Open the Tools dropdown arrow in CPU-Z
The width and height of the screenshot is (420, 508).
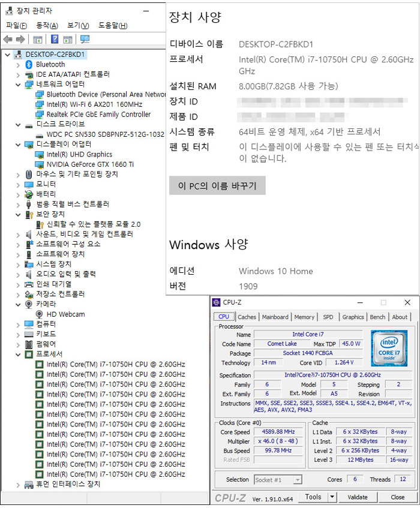click(x=332, y=497)
